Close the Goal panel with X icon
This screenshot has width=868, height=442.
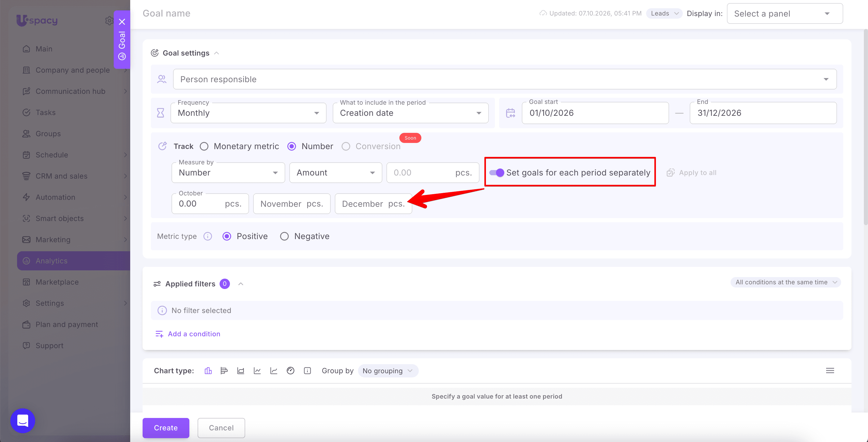pyautogui.click(x=122, y=21)
